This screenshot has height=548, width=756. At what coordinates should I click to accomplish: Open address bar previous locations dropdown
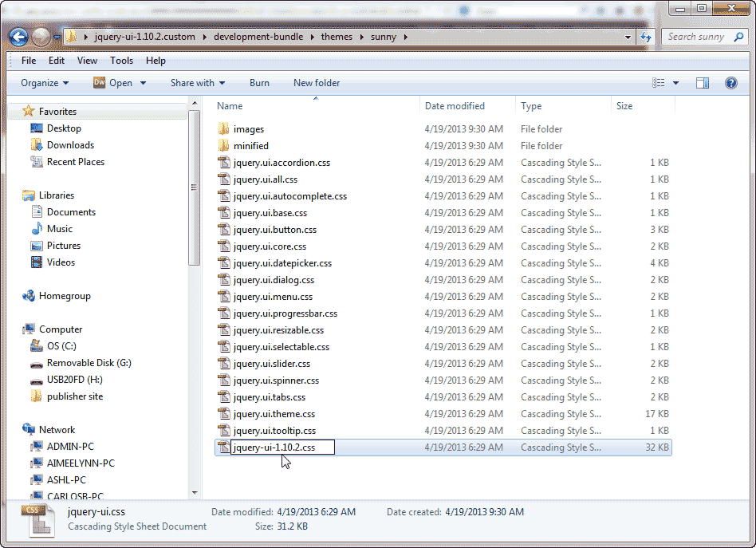[628, 37]
